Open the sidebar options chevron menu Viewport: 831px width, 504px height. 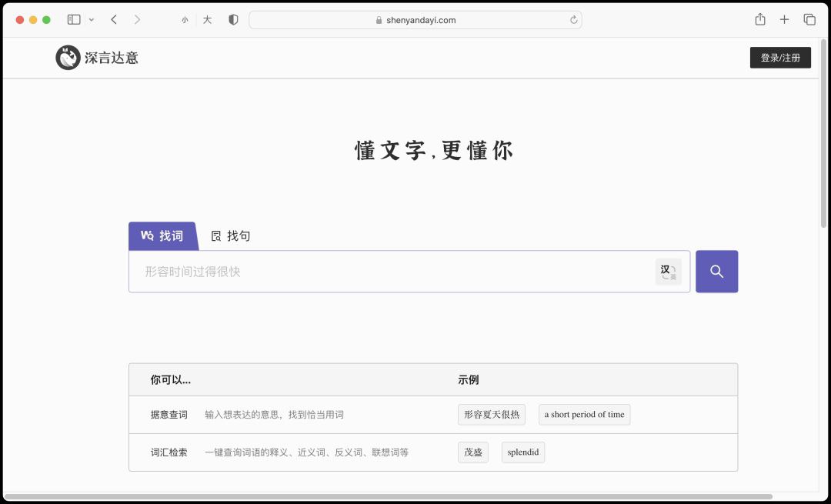point(90,19)
